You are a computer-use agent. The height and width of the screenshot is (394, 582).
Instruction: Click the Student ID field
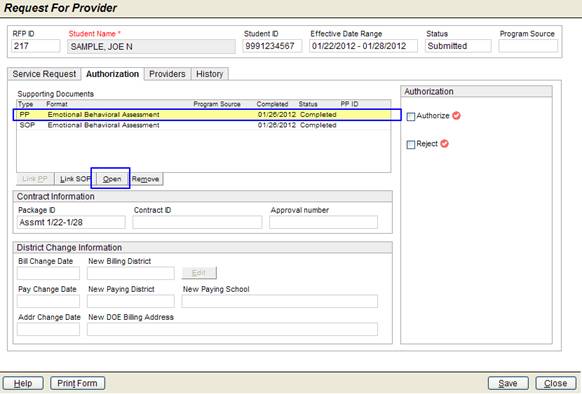(272, 46)
